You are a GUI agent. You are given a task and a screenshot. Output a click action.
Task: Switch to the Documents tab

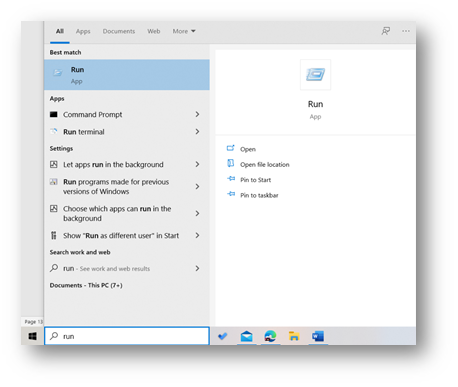click(119, 31)
